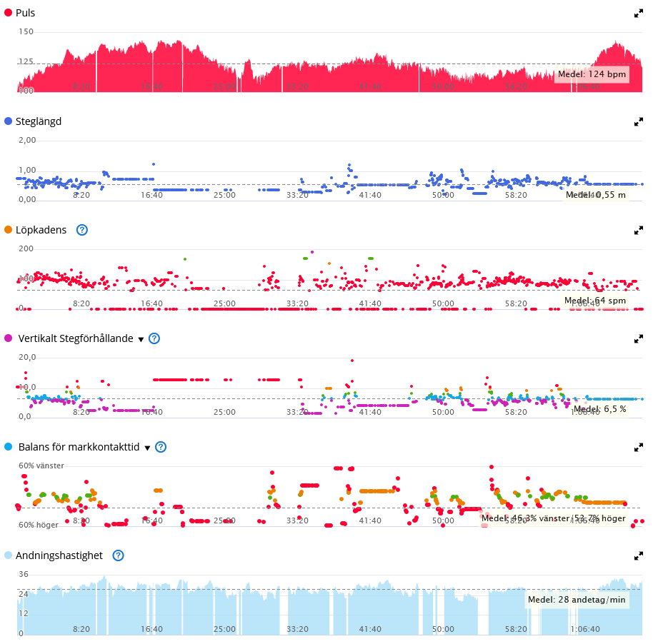
Task: Click the blue Balans för markkontakttid dot
Action: pos(8,447)
